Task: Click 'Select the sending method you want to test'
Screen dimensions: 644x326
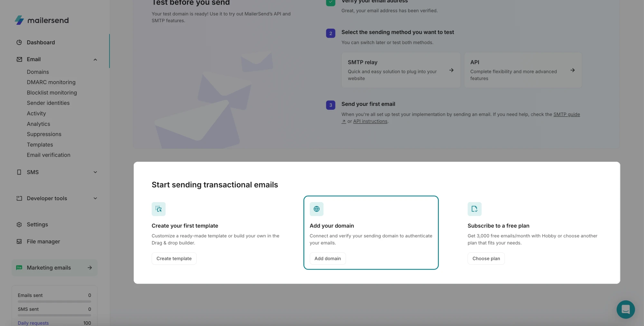Action: (398, 32)
